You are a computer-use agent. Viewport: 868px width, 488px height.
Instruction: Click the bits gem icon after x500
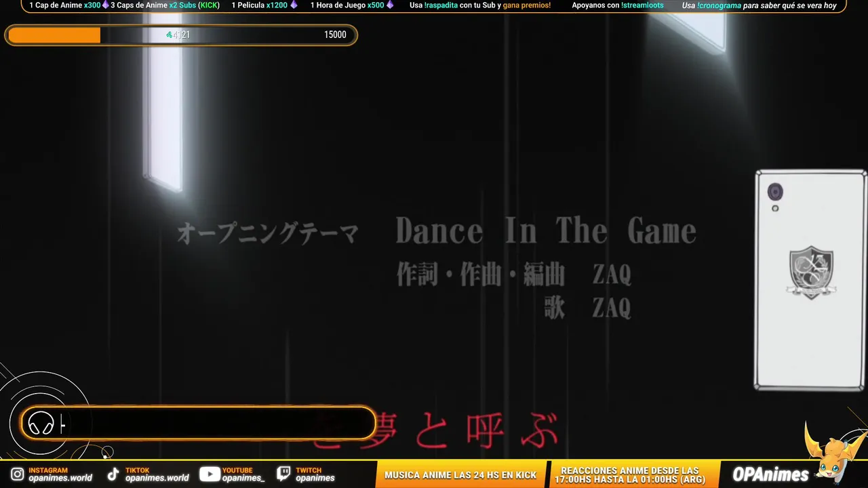coord(390,5)
